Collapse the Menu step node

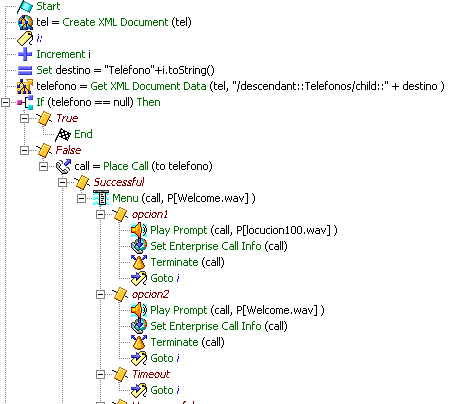tap(82, 199)
